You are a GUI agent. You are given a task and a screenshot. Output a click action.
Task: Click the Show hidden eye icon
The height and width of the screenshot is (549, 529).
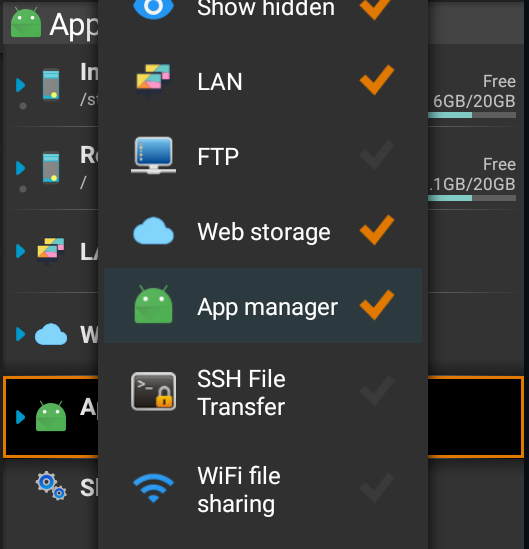pos(153,8)
